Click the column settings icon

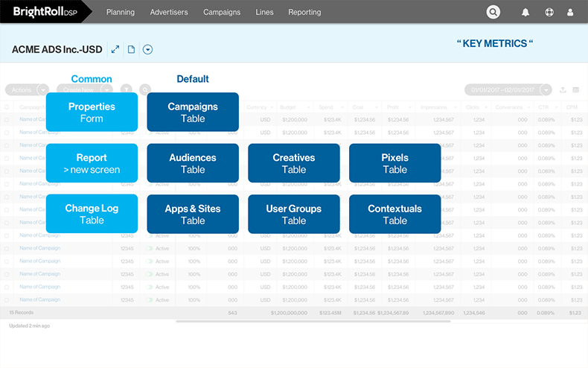pos(576,89)
